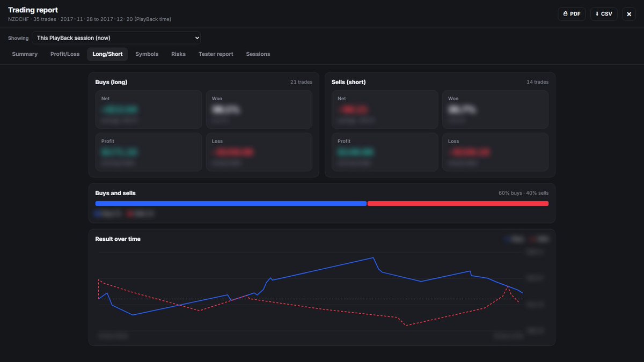View the Risks tab
Viewport: 644px width, 362px height.
point(178,54)
